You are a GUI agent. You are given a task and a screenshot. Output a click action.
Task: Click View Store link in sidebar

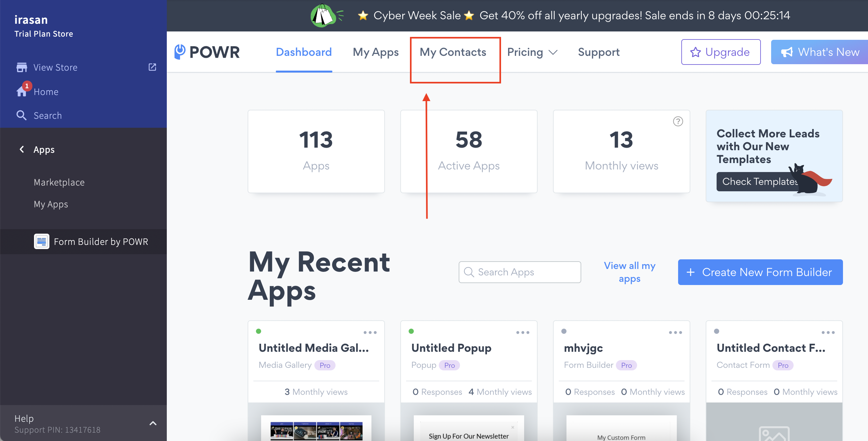tap(55, 67)
